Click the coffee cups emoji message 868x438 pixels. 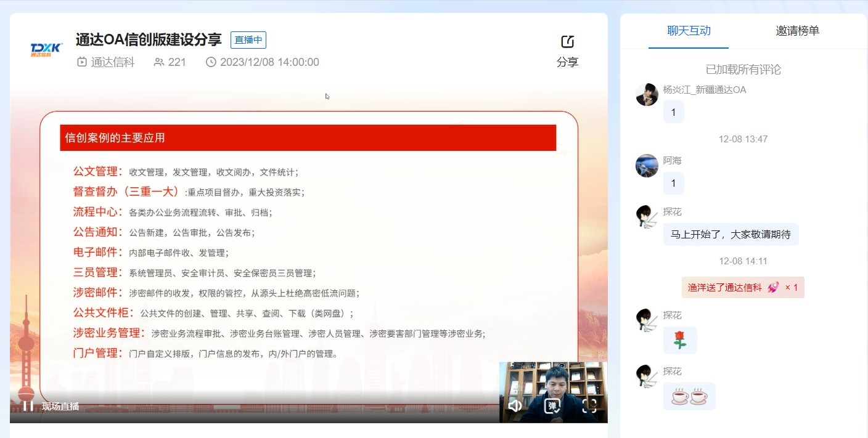pyautogui.click(x=689, y=396)
